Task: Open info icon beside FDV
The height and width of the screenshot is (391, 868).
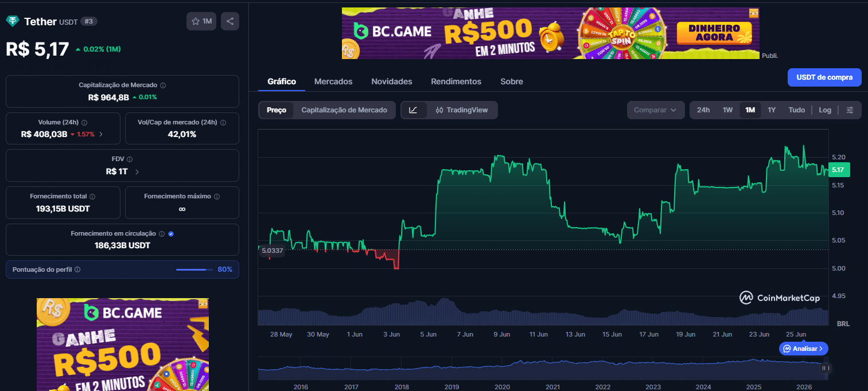Action: 129,159
